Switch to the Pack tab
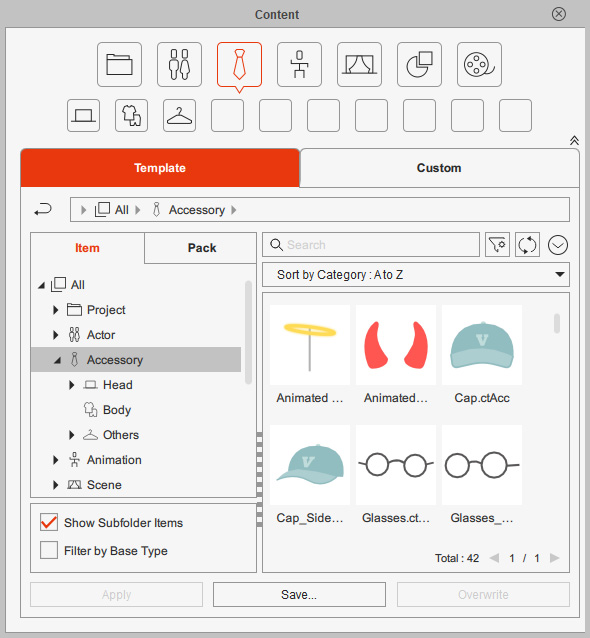 point(202,248)
